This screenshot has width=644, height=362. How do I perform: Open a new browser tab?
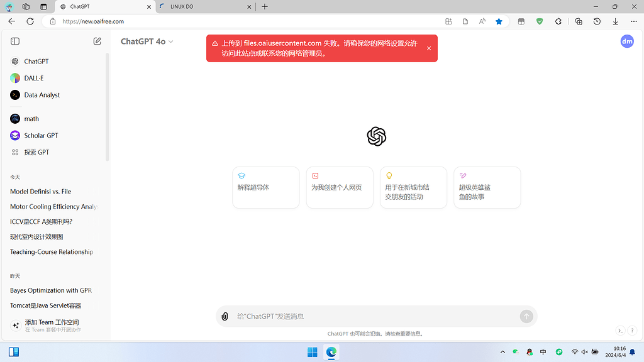265,6
